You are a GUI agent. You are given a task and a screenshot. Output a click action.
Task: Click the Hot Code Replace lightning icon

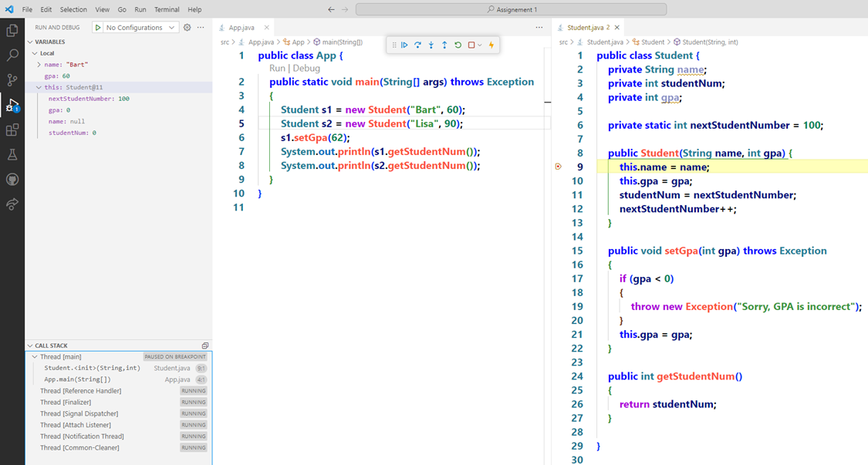tap(492, 45)
